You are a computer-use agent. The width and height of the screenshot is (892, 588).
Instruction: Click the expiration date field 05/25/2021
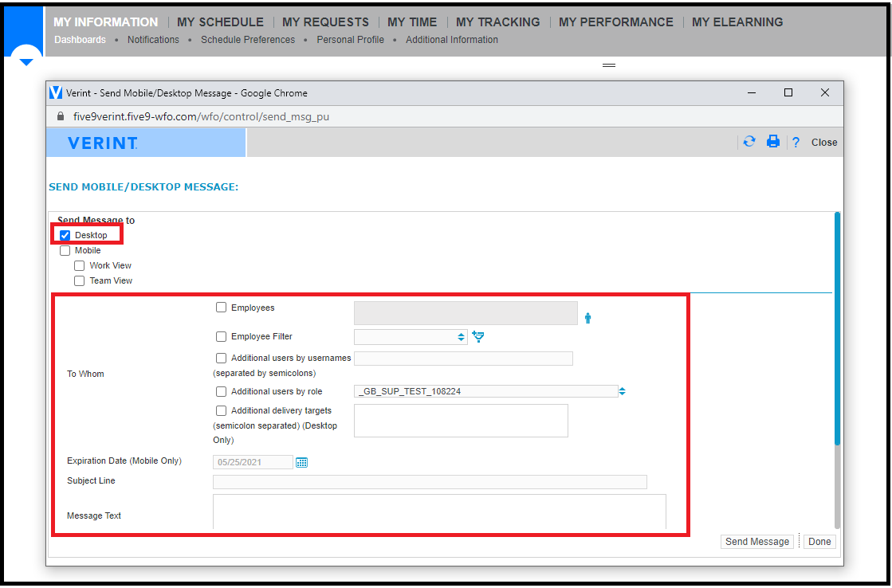point(253,462)
